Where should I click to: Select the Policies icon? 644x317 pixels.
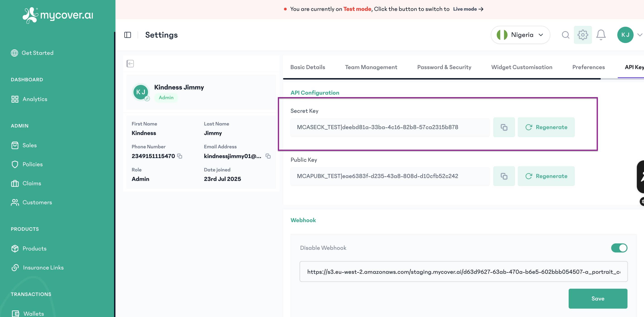point(15,164)
